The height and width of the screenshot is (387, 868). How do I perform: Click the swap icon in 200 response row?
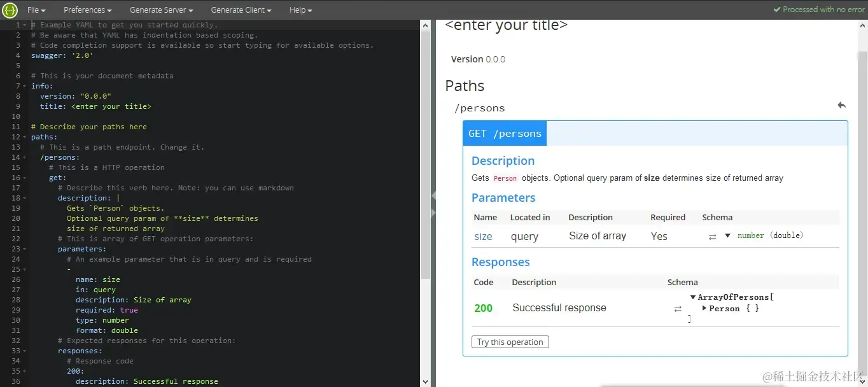[x=678, y=309]
